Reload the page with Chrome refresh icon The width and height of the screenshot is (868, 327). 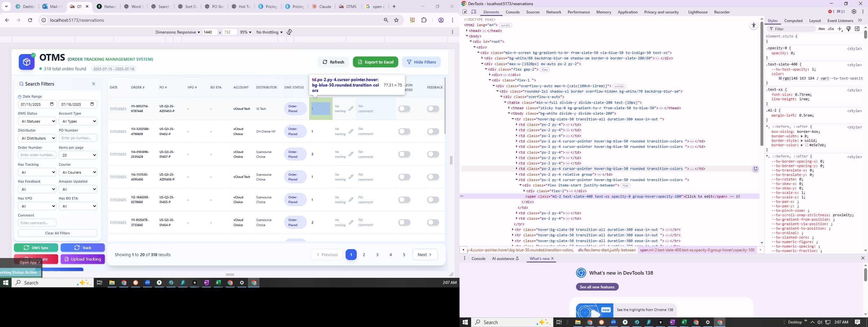point(30,20)
